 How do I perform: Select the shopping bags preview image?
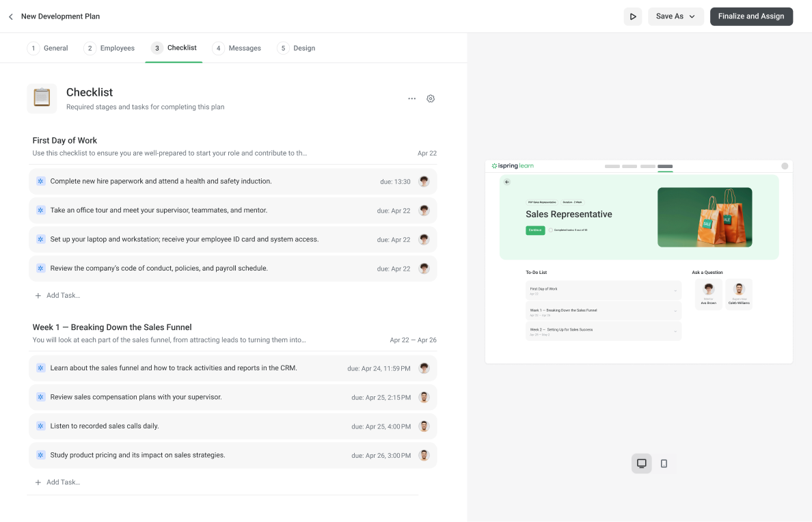704,217
